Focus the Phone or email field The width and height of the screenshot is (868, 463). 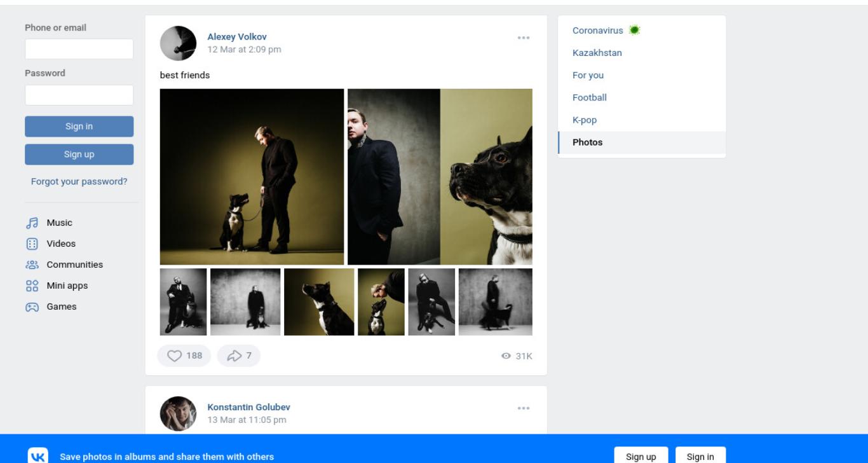79,49
